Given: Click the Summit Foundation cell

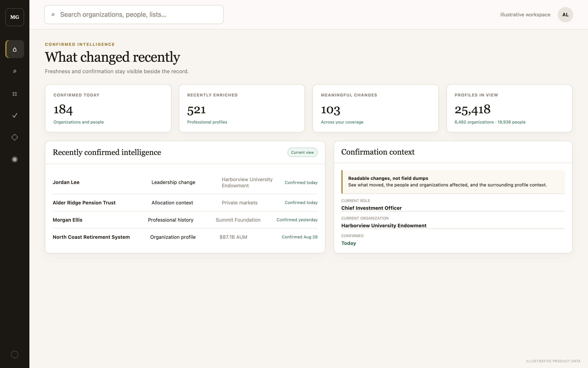Looking at the screenshot, I should pyautogui.click(x=238, y=220).
